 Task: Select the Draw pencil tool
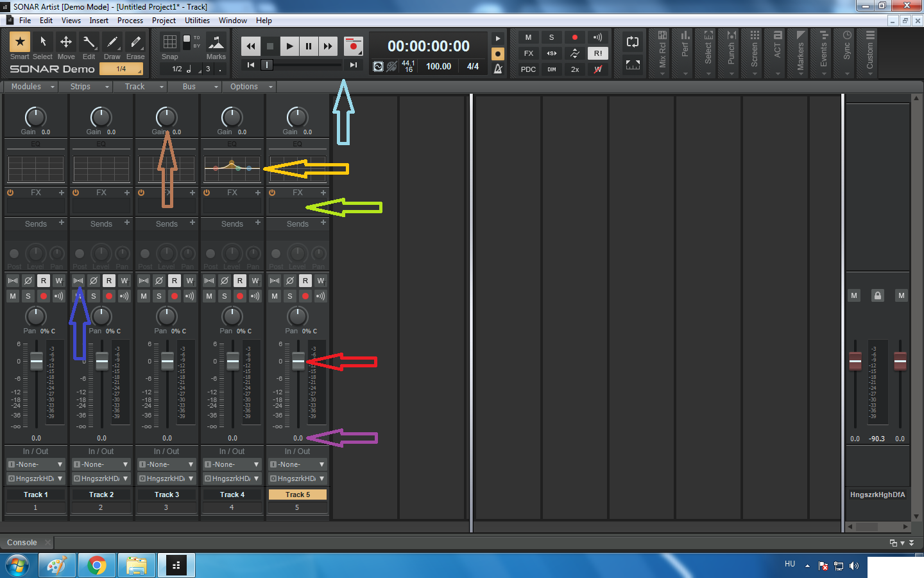tap(112, 42)
